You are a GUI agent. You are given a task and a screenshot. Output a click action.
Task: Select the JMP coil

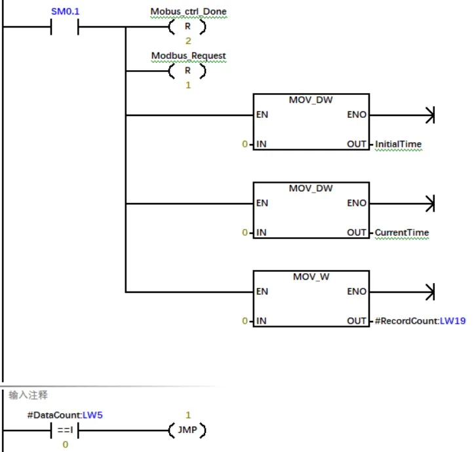click(188, 430)
